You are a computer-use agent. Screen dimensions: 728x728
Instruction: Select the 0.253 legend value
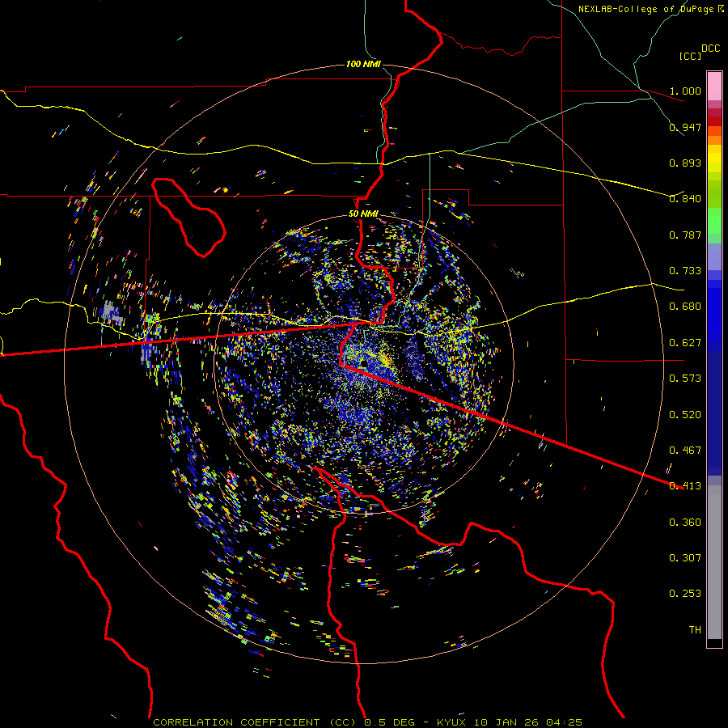tap(685, 594)
